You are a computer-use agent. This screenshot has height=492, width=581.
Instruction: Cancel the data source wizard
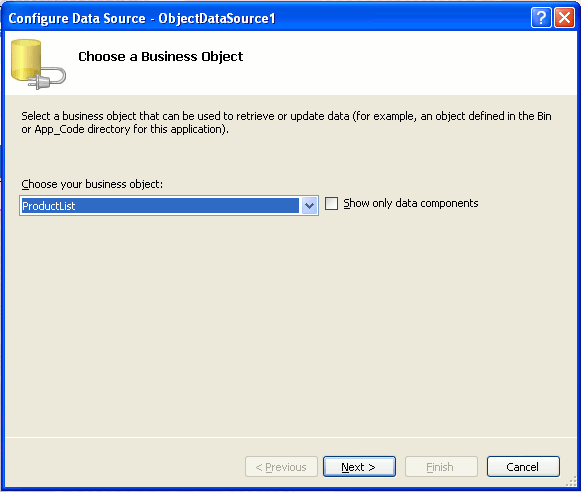tap(523, 467)
